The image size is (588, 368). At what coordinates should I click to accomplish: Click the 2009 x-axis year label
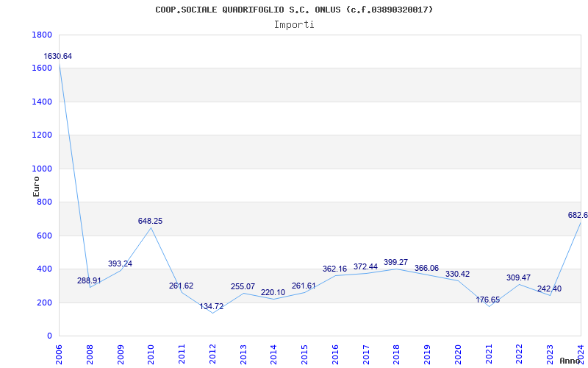point(121,355)
